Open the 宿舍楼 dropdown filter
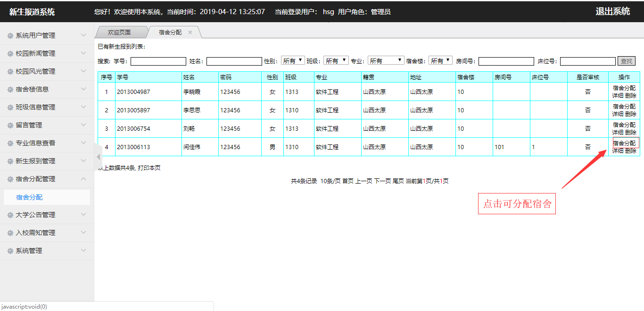Viewport: 644px width, 311px height. (440, 61)
